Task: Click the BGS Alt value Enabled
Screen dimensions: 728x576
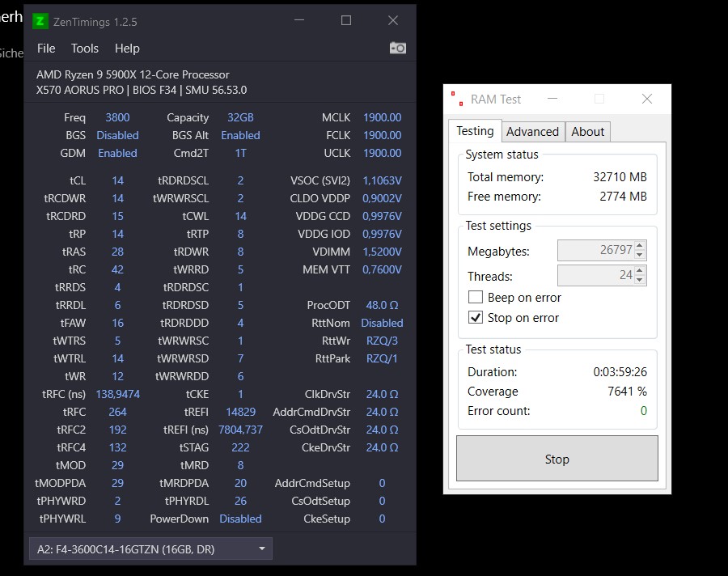Action: click(240, 135)
